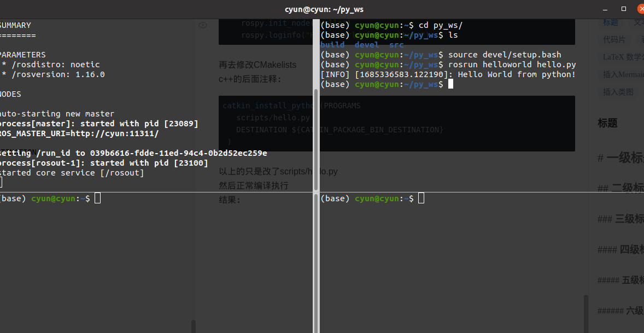The image size is (644, 333).
Task: Click the 'process[rosout-1]: started with pid [23100]' line
Action: [104, 163]
